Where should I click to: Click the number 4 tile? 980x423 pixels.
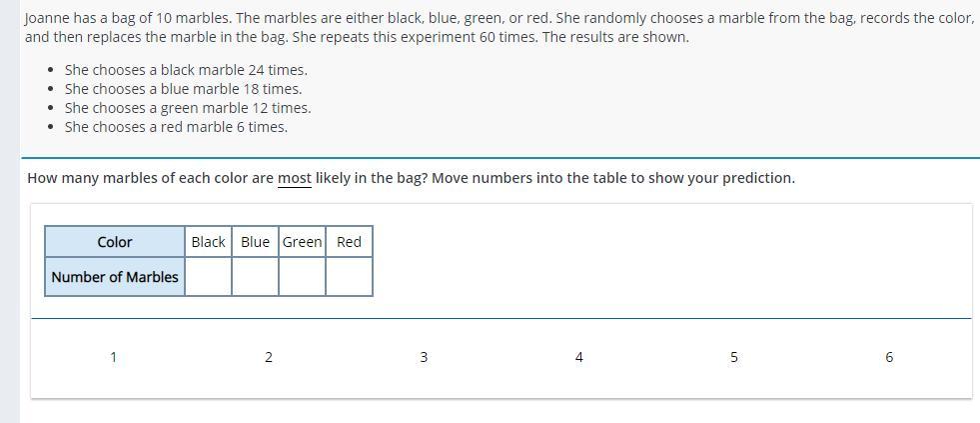pyautogui.click(x=578, y=357)
